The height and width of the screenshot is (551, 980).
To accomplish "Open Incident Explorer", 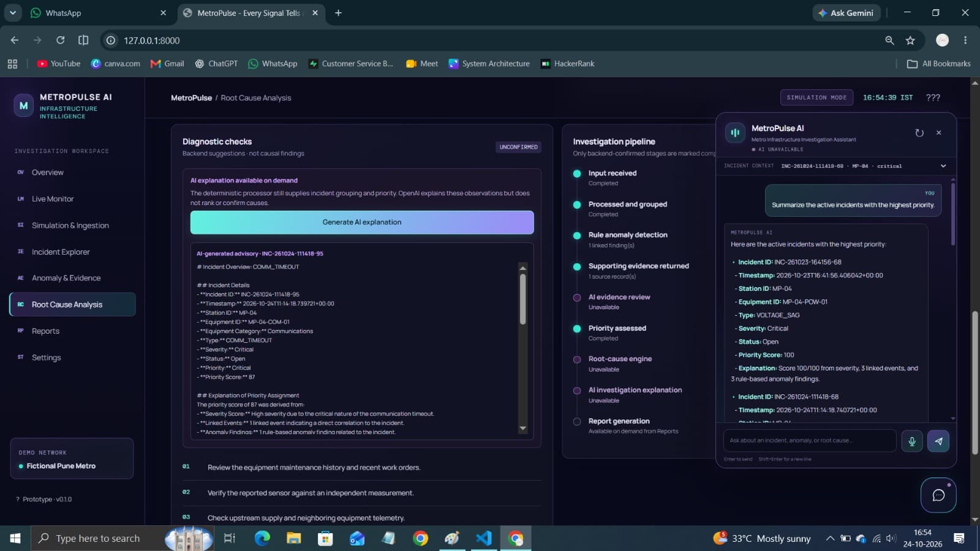I will 72,252.
